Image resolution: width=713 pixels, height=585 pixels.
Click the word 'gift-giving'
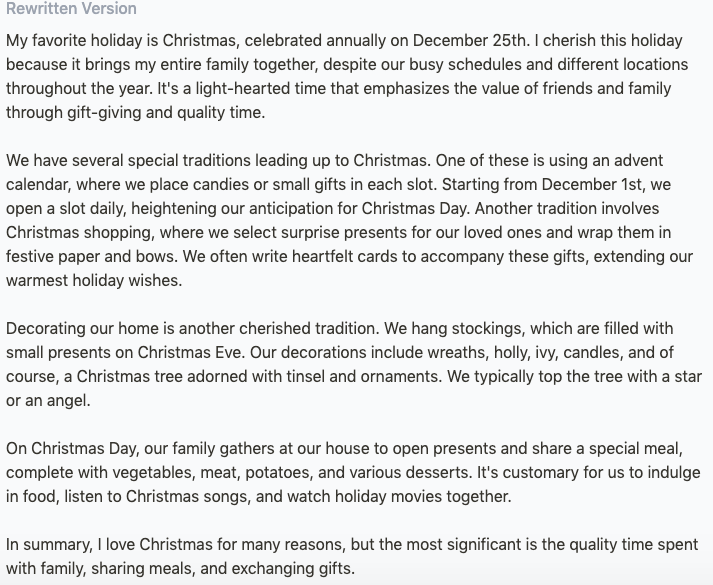pos(104,112)
